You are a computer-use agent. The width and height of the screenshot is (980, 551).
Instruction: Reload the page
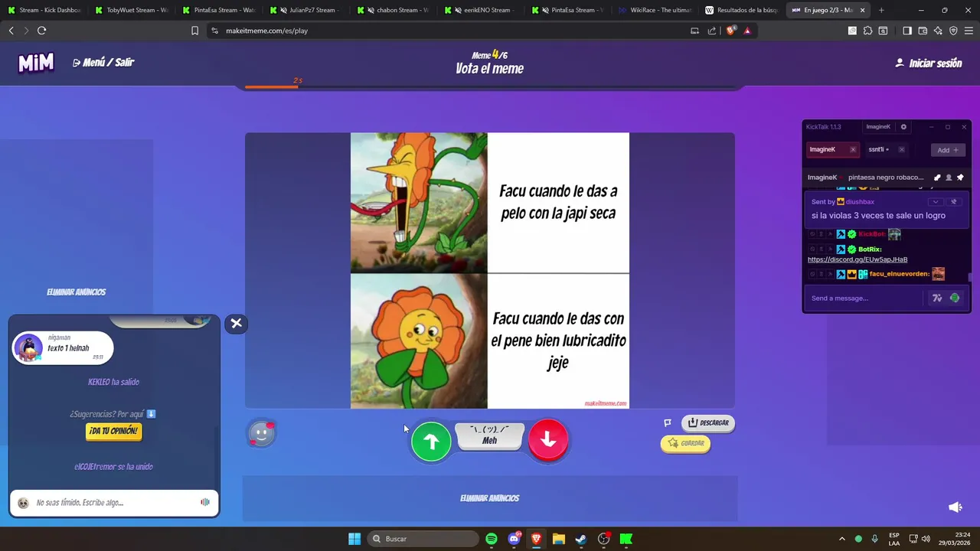pyautogui.click(x=42, y=31)
